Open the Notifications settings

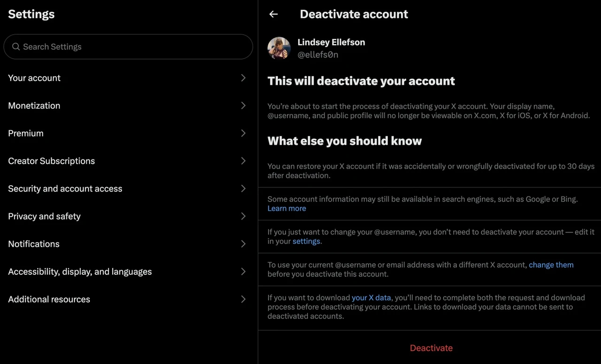[x=128, y=244]
